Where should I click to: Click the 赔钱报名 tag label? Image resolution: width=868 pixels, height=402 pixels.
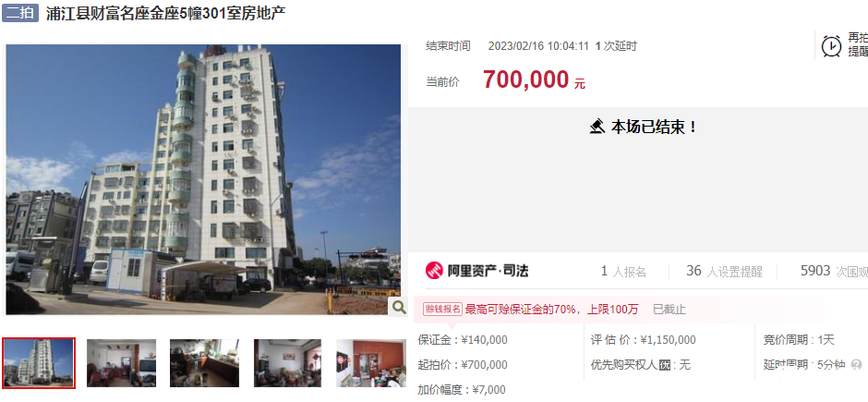pyautogui.click(x=442, y=309)
